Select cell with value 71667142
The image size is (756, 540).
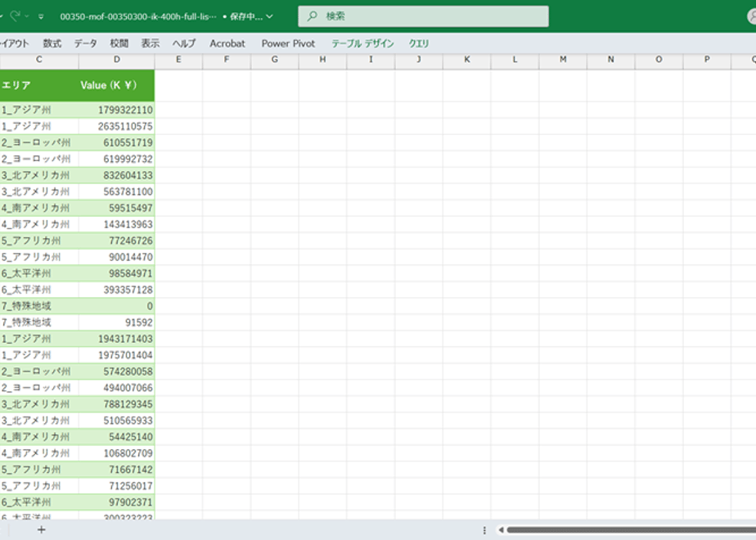(x=117, y=470)
